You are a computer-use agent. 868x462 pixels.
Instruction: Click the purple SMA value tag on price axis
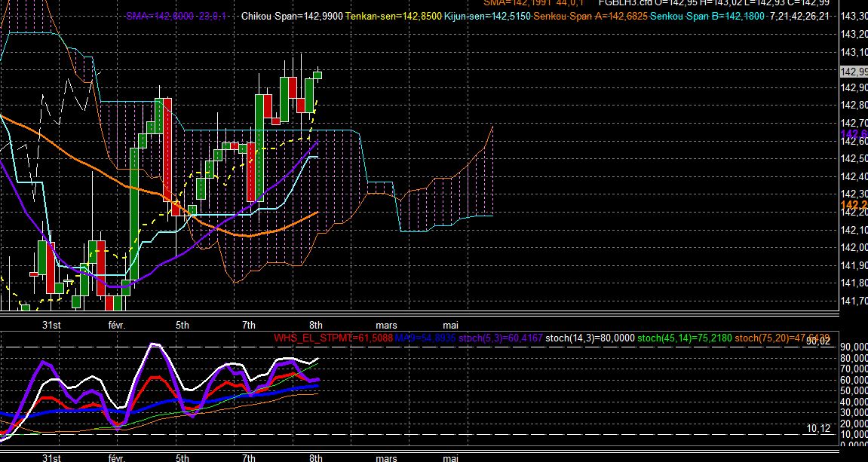point(854,134)
